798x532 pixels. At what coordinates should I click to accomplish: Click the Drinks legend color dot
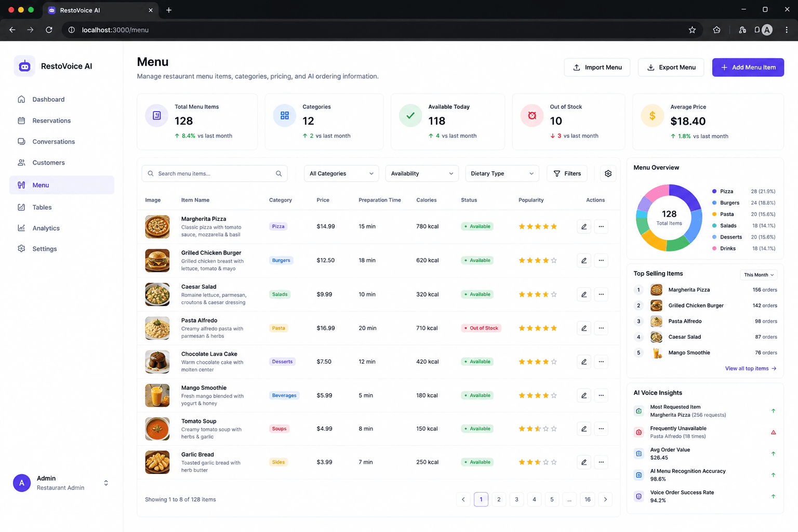(714, 248)
